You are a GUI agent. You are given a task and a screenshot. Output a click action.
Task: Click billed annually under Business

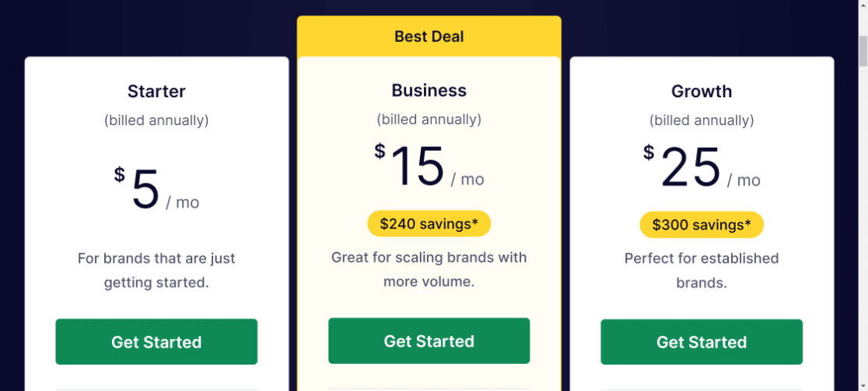pos(429,120)
